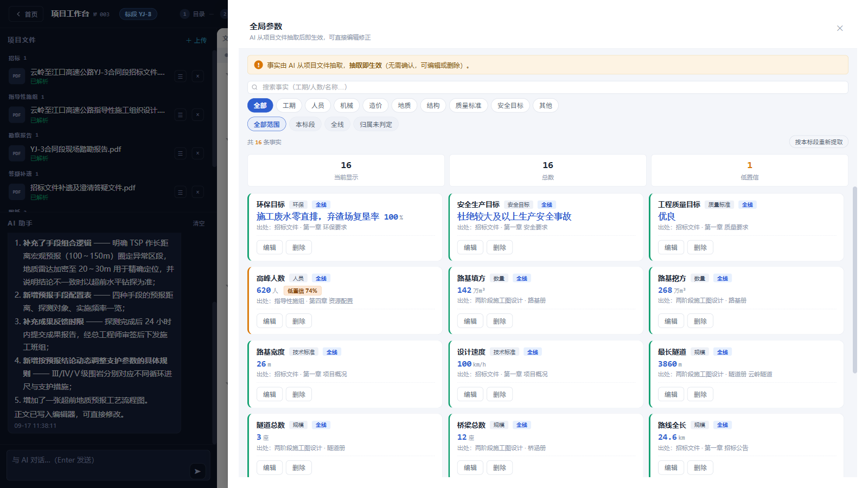Viewport: 868px width, 488px height.
Task: Edit the 高峰人数 fact card
Action: tap(270, 322)
